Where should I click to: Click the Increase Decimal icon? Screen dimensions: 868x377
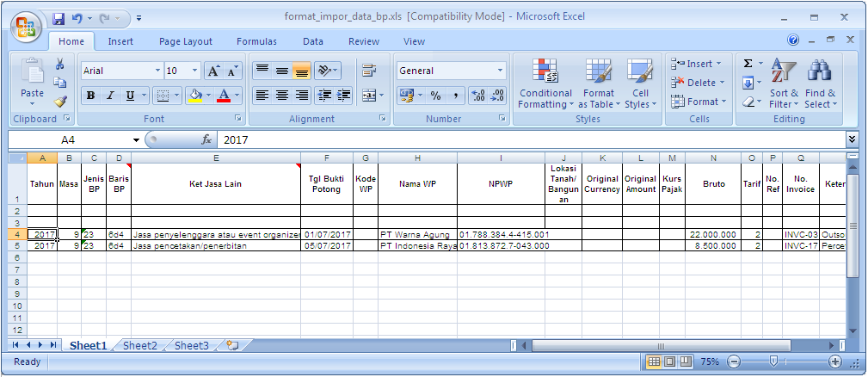click(x=477, y=96)
